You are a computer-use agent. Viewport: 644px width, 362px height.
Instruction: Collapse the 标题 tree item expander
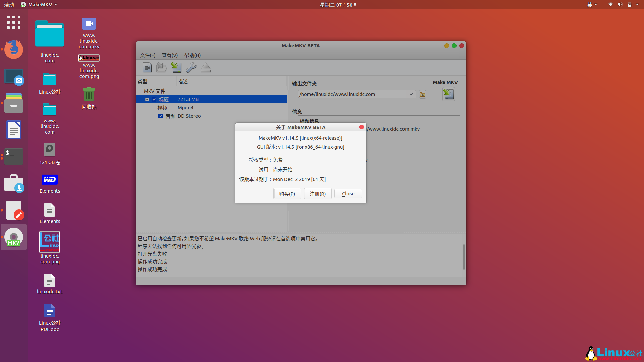[147, 100]
